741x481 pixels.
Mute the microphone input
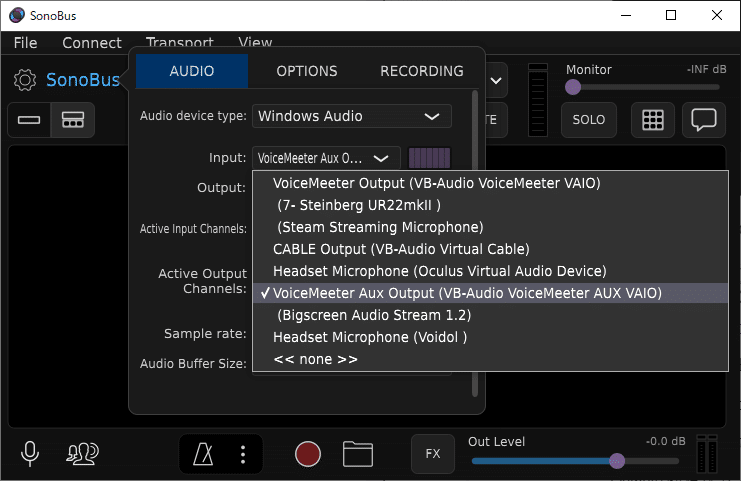click(x=30, y=454)
